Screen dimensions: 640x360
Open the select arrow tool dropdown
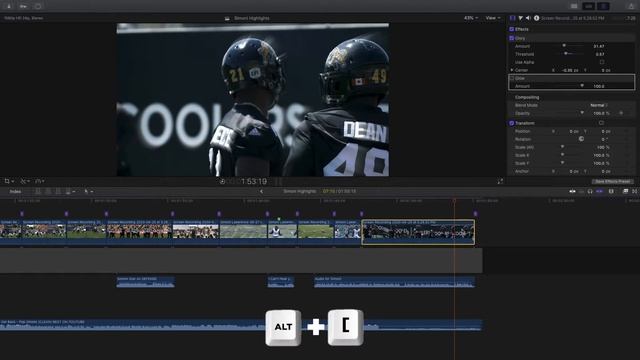89,191
